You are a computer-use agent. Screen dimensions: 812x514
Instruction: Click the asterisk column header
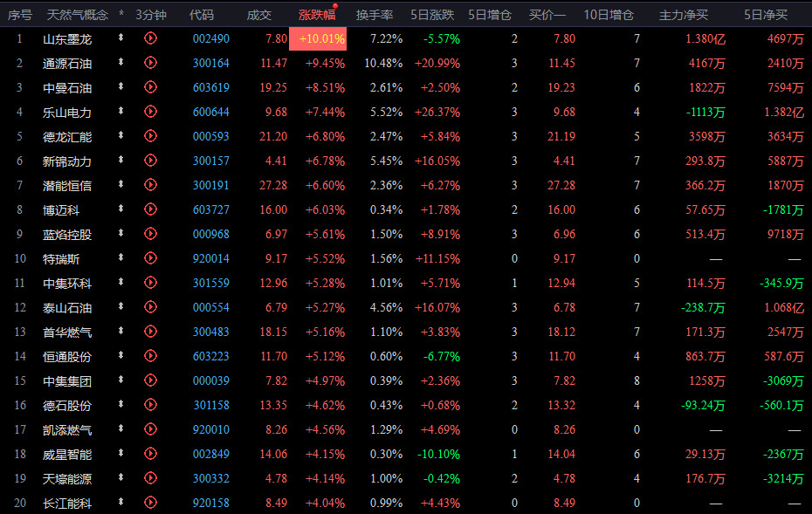click(121, 15)
